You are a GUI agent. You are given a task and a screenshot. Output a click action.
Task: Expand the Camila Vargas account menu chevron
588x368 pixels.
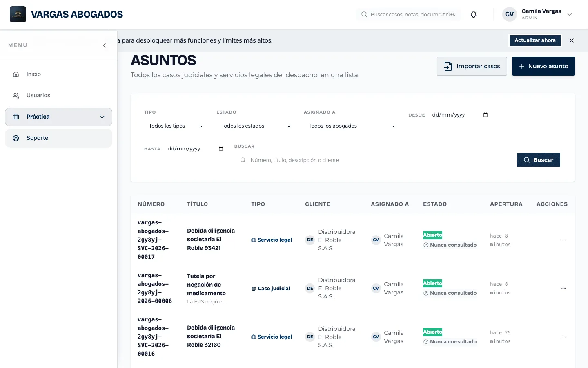570,14
